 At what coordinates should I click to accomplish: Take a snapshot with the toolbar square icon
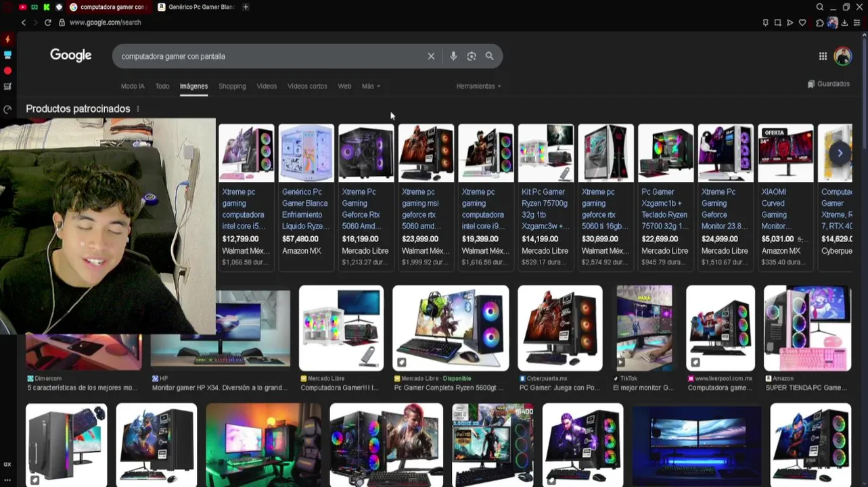point(777,22)
